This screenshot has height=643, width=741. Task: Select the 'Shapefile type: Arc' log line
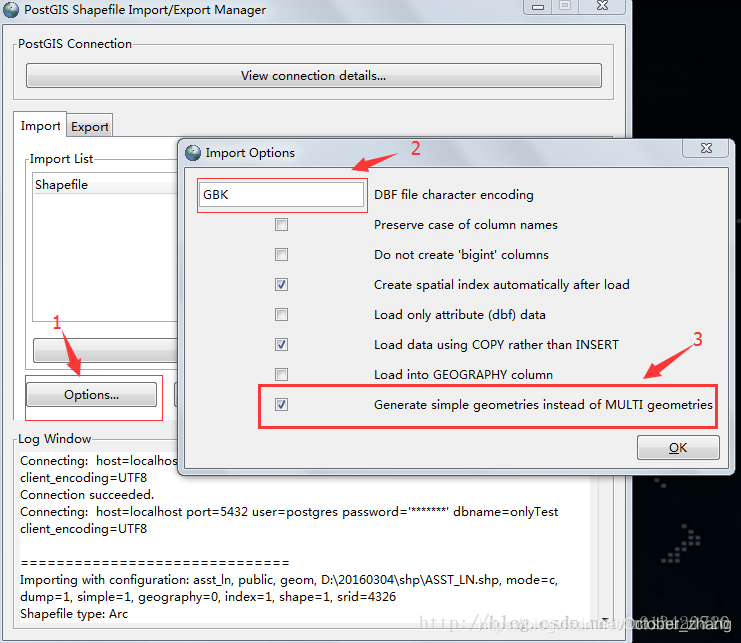(74, 614)
